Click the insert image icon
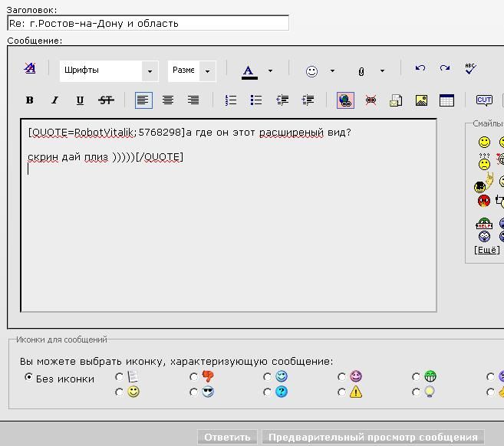This screenshot has width=504, height=446. 421,100
